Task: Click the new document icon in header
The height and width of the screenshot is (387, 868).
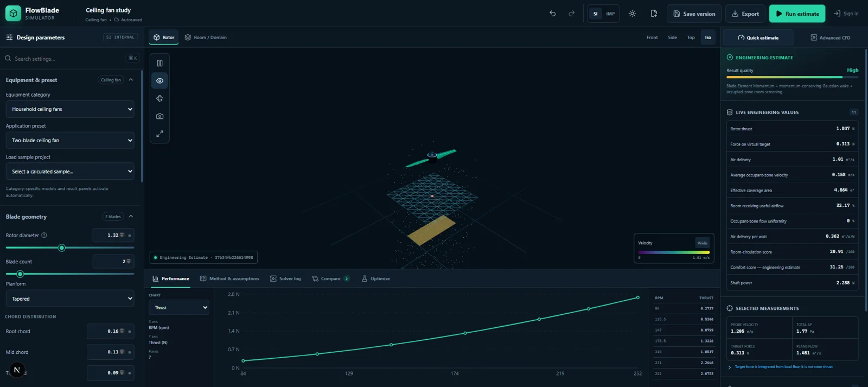Action: [654, 14]
